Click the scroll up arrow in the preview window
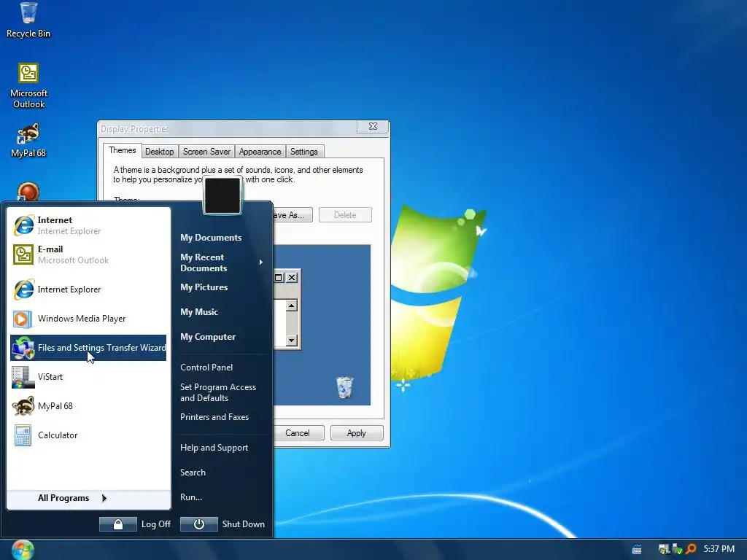 pyautogui.click(x=292, y=306)
